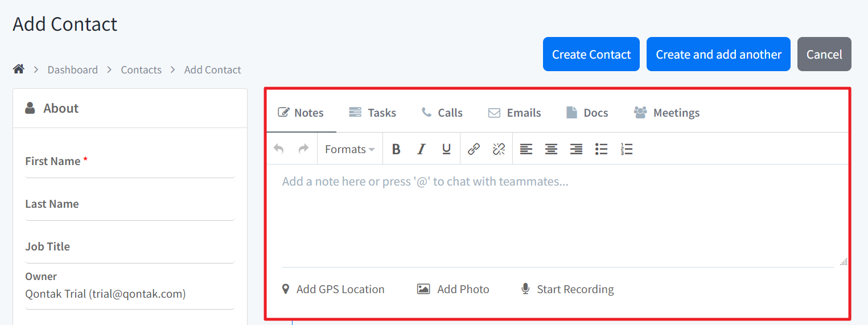868x325 pixels.
Task: Click the home icon in breadcrumb
Action: click(x=19, y=69)
